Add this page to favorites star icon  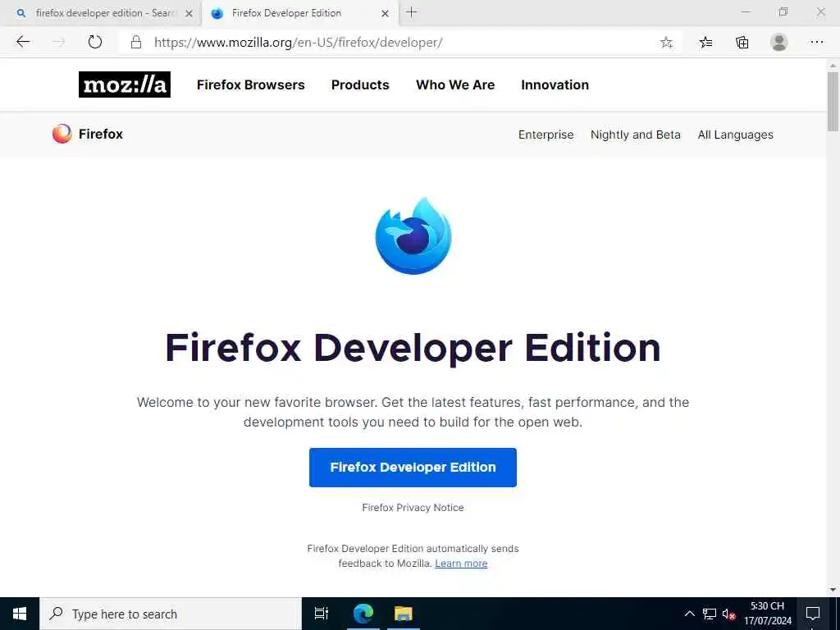tap(666, 43)
